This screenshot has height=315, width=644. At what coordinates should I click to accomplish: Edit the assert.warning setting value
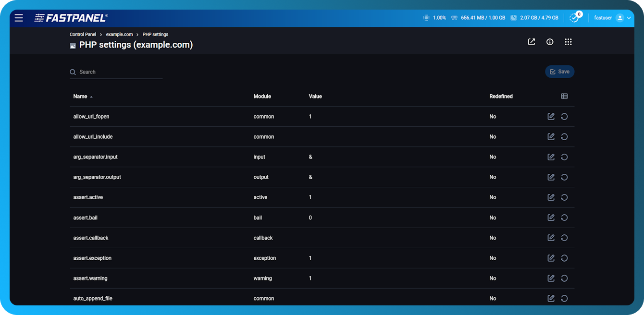tap(551, 278)
